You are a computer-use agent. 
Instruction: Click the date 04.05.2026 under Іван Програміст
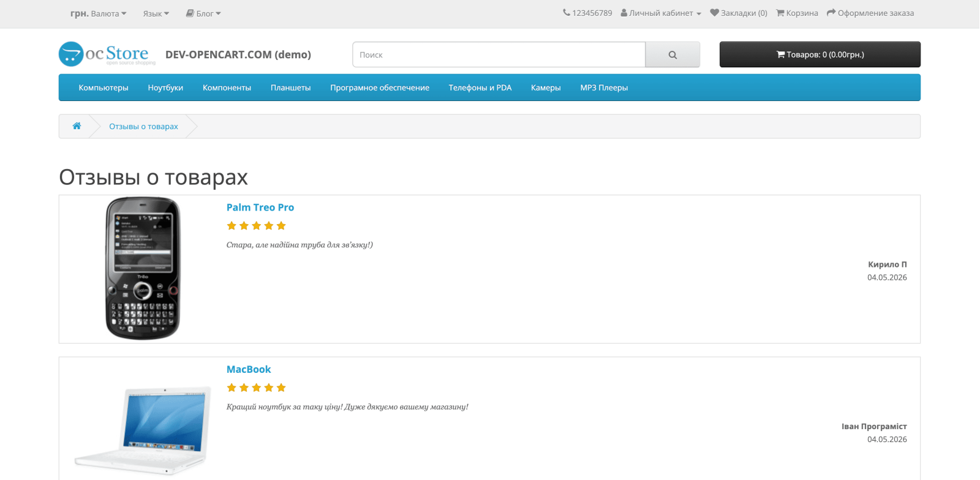pyautogui.click(x=887, y=439)
